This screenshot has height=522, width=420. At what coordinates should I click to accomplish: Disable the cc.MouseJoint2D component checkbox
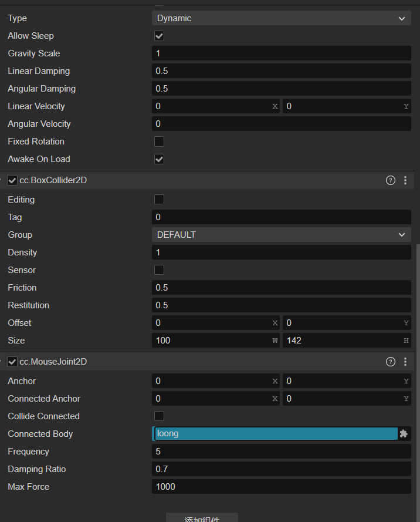12,362
